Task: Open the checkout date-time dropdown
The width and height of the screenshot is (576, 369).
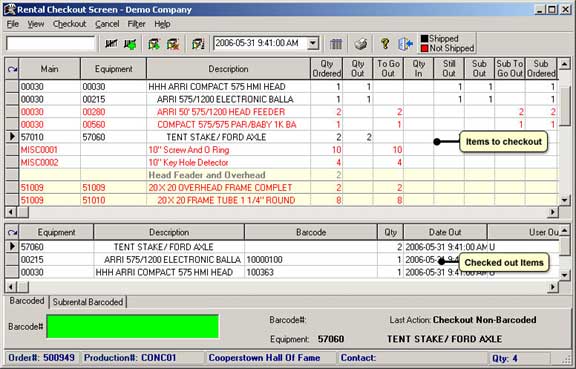Action: [313, 43]
